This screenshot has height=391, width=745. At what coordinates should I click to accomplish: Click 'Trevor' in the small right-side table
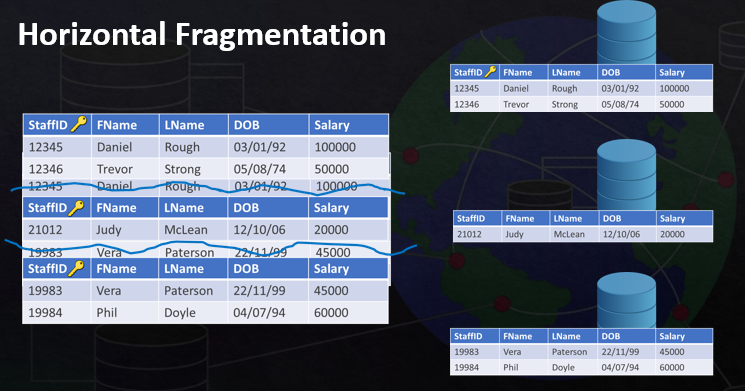(x=516, y=105)
